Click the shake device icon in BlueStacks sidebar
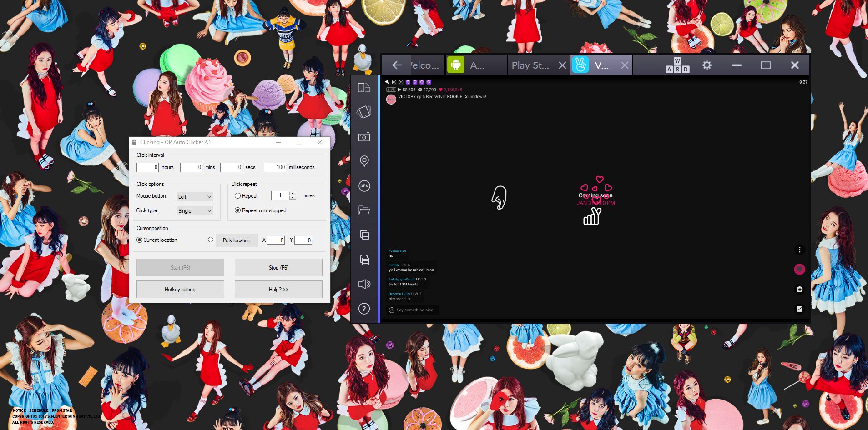868x430 pixels. click(x=364, y=112)
